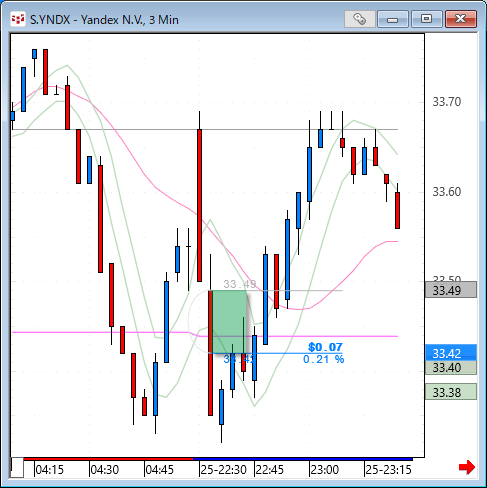Click the 33.60 price scale label
This screenshot has height=488, width=487.
(447, 192)
